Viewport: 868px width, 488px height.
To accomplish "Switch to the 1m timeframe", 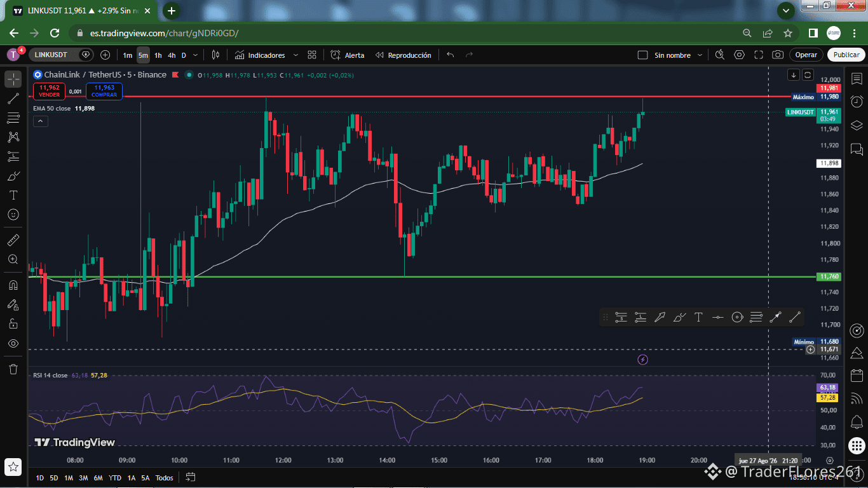I will [128, 55].
